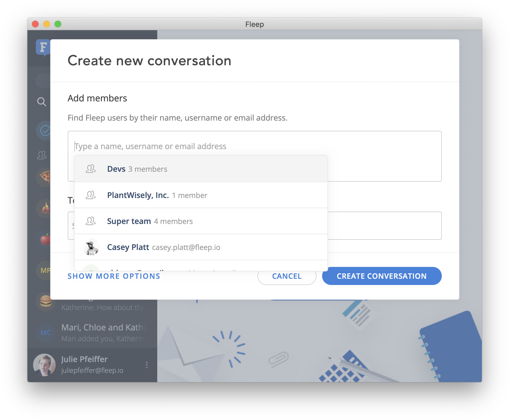Select the Super team suggestion
The image size is (509, 420).
tap(201, 221)
